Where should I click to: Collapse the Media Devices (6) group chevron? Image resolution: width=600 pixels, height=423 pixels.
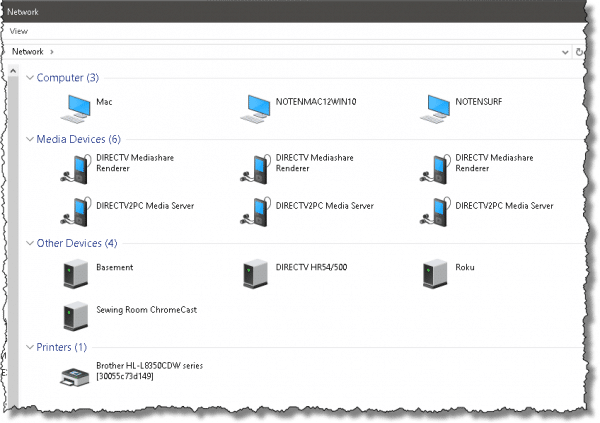click(x=30, y=139)
